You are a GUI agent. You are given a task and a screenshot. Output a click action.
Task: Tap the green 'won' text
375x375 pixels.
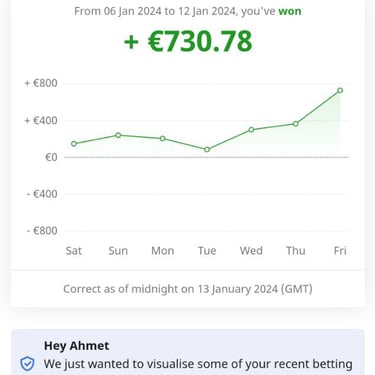[290, 11]
